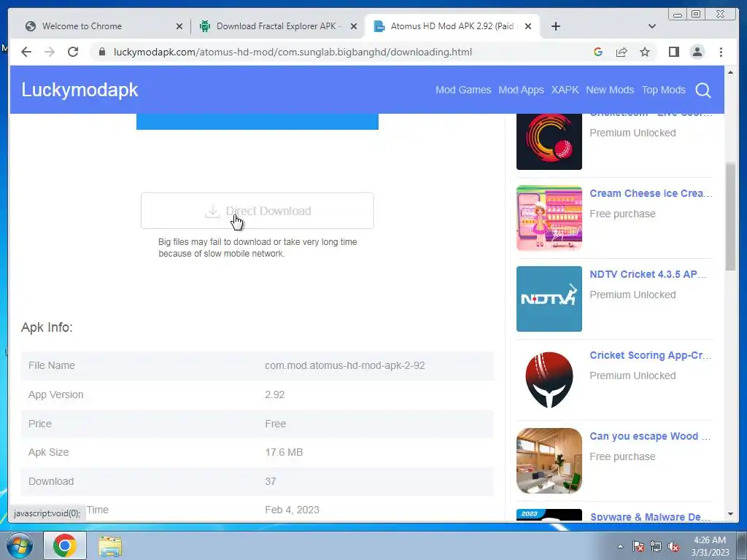Open the Google search side icon
The width and height of the screenshot is (747, 560).
point(598,52)
